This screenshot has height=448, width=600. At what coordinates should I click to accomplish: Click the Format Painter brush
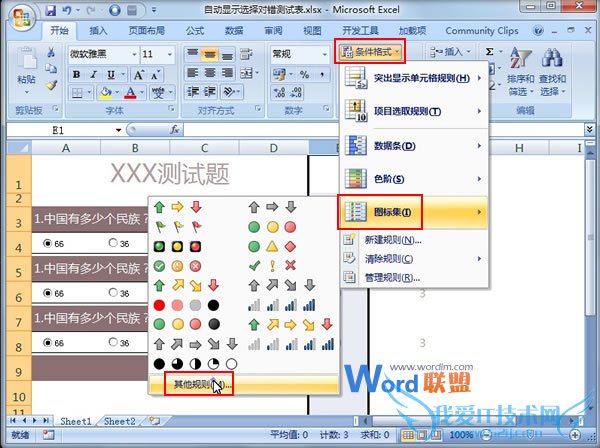(52, 85)
